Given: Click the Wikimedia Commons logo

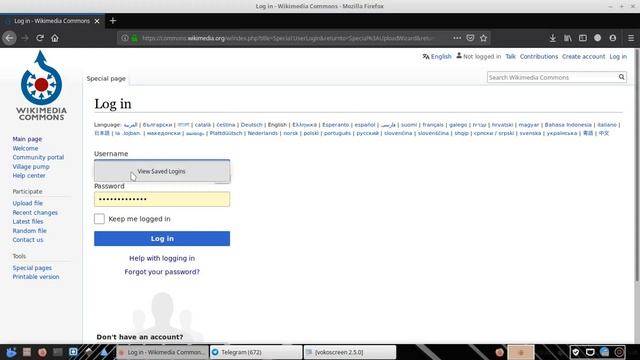Looking at the screenshot, I should pos(41,85).
